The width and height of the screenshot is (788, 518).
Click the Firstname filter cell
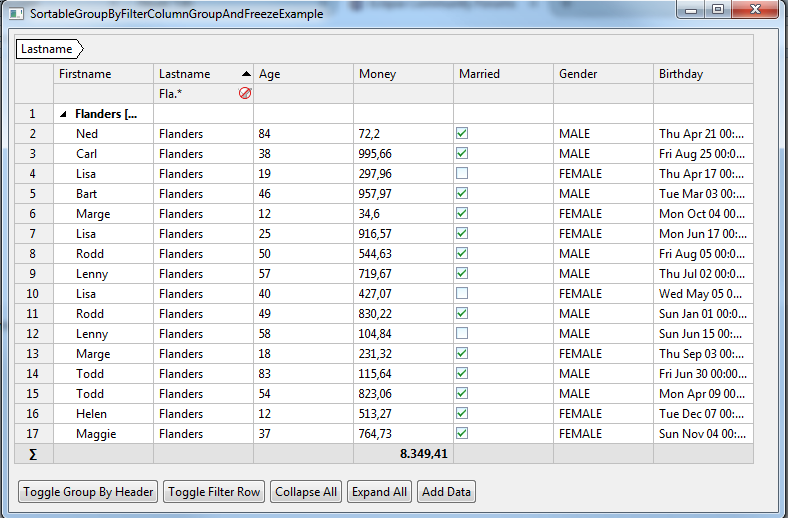104,93
